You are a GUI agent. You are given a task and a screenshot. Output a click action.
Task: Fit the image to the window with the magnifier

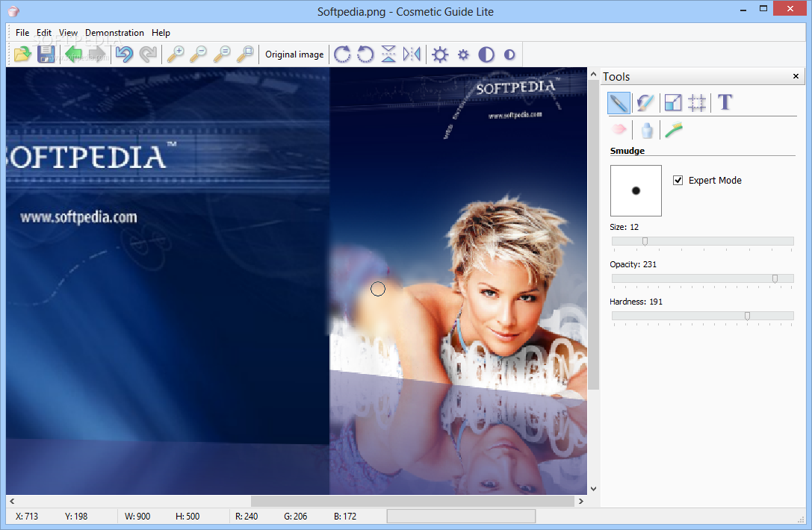pos(246,54)
